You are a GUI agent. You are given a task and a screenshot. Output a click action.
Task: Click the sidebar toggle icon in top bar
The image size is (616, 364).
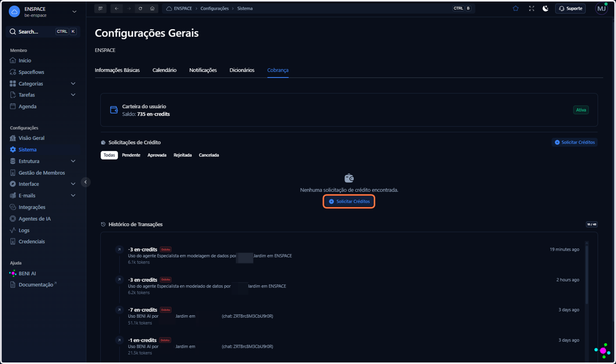(100, 9)
